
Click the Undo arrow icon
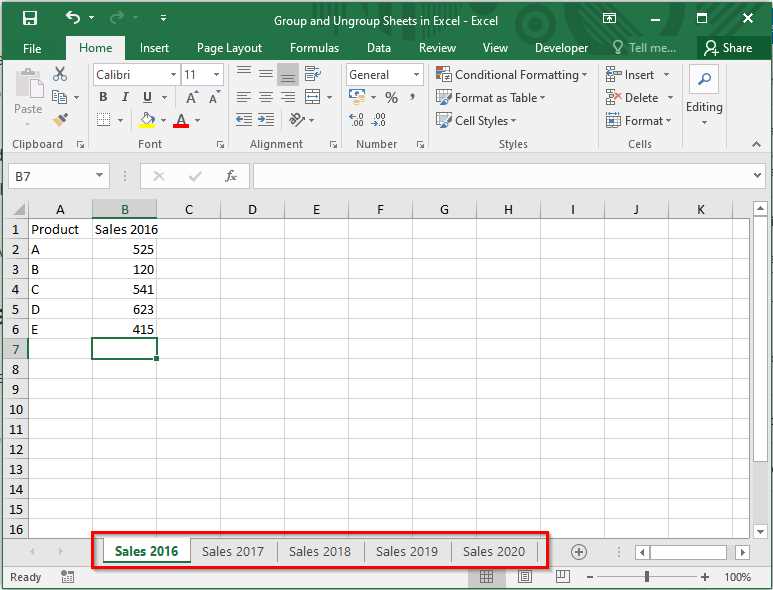pos(72,18)
